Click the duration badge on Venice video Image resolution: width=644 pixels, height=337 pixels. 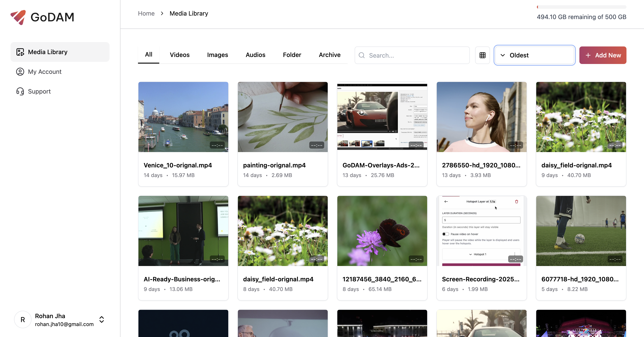pos(217,145)
